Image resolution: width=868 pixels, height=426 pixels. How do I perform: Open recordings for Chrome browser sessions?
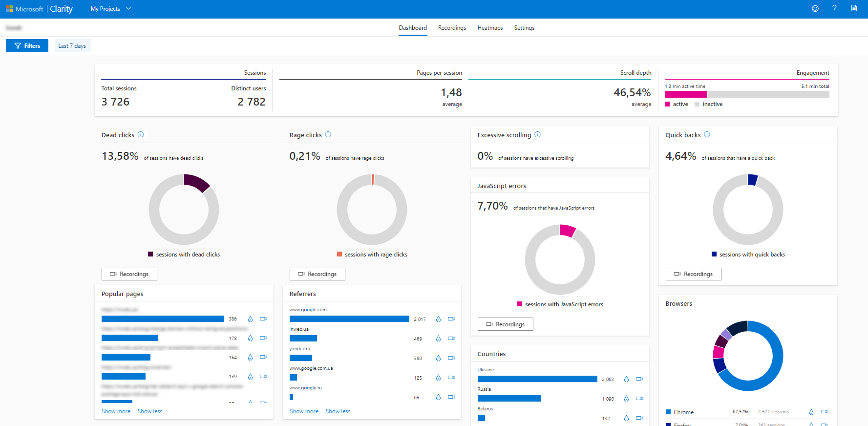pos(825,412)
